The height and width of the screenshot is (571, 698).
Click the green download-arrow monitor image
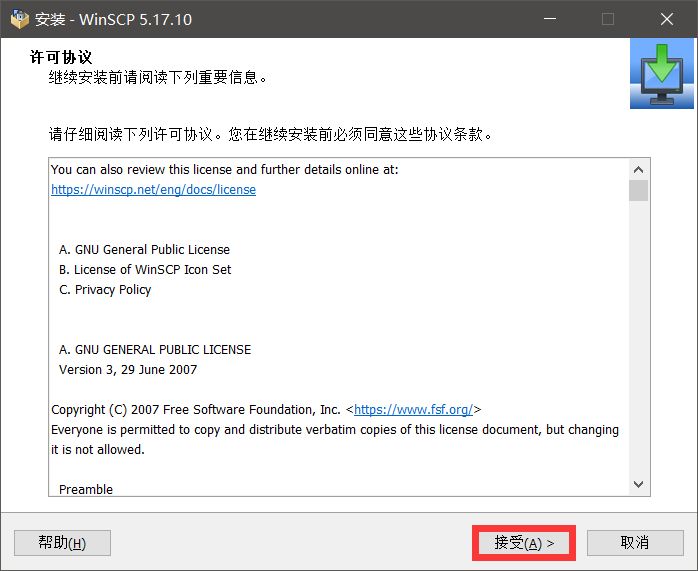pyautogui.click(x=661, y=73)
